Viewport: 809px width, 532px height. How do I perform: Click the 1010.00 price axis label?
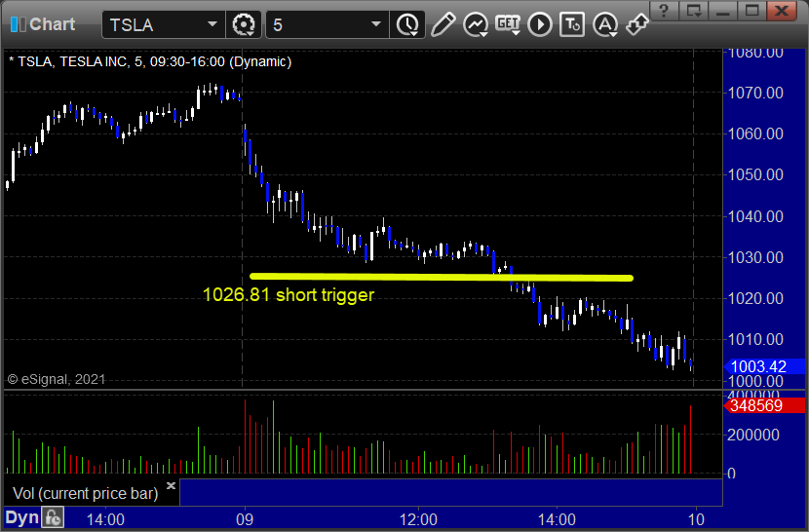[755, 339]
